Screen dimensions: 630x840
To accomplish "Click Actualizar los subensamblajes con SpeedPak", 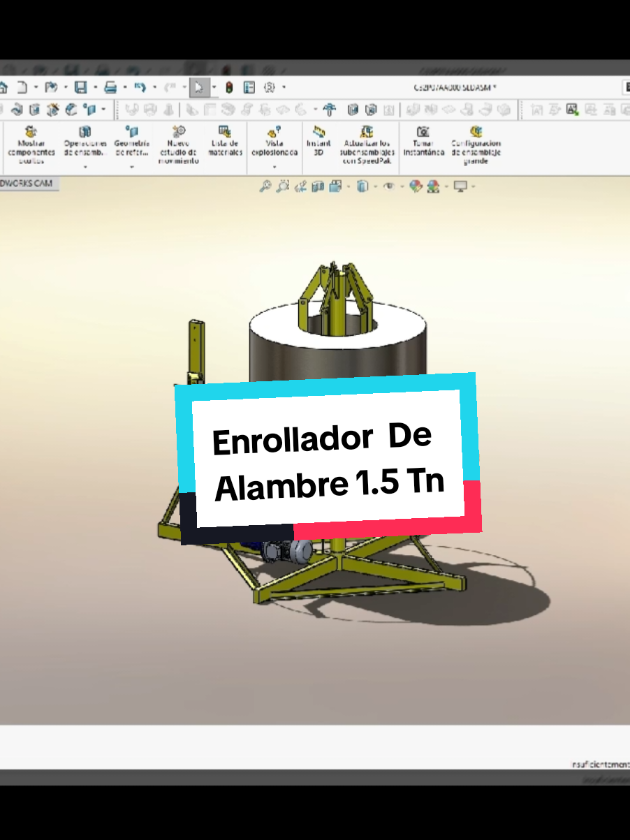I will [367, 145].
